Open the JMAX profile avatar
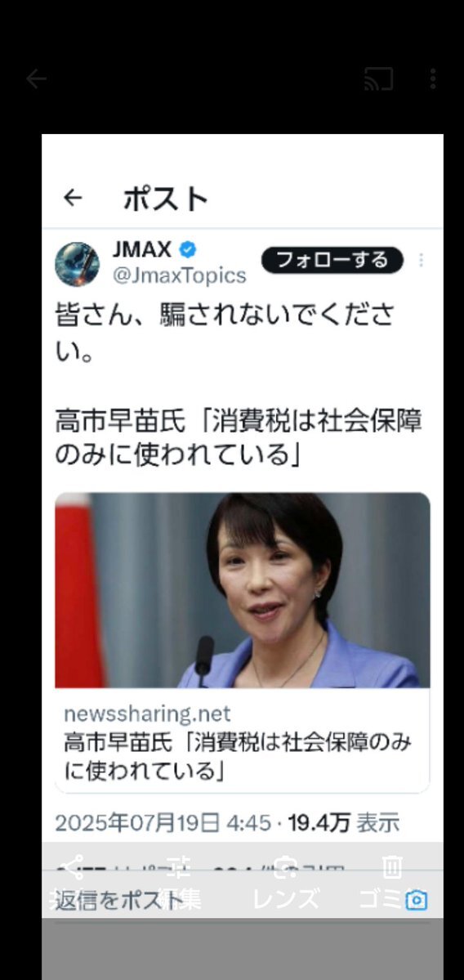The image size is (464, 980). (x=78, y=264)
